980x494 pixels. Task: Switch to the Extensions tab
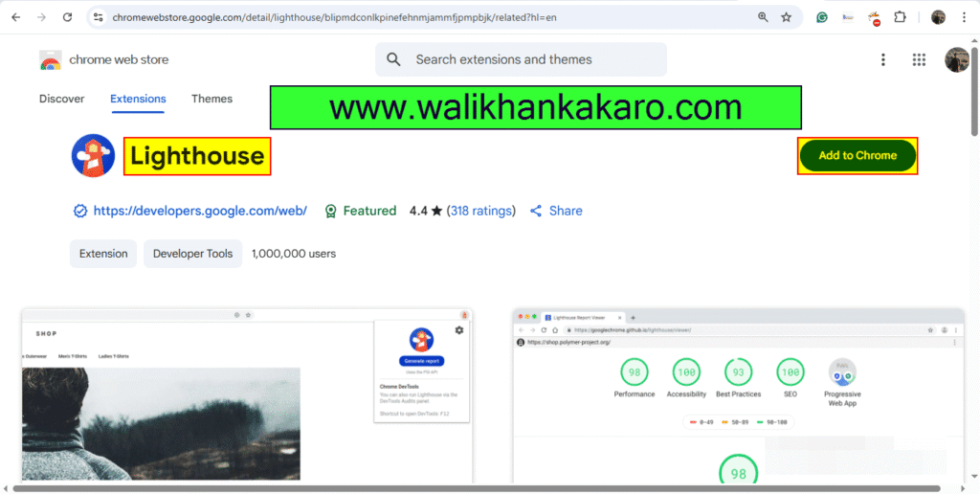click(x=138, y=99)
